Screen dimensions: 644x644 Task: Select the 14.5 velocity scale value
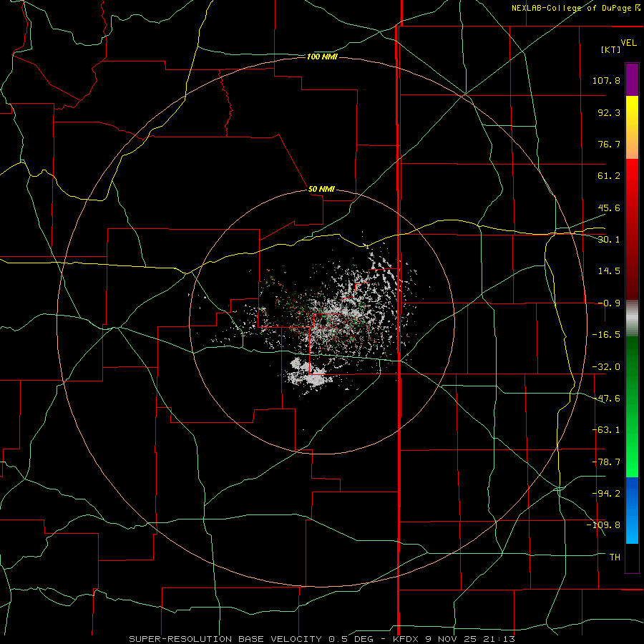pos(609,271)
